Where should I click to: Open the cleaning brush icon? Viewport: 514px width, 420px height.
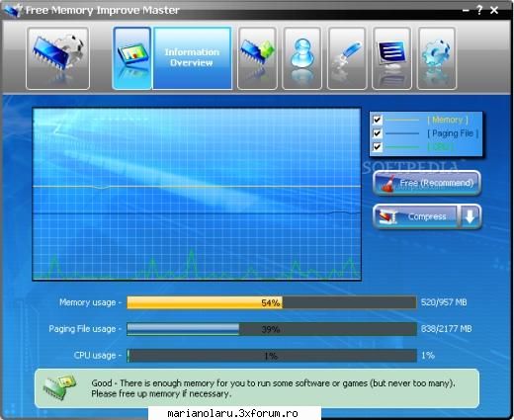(x=346, y=58)
